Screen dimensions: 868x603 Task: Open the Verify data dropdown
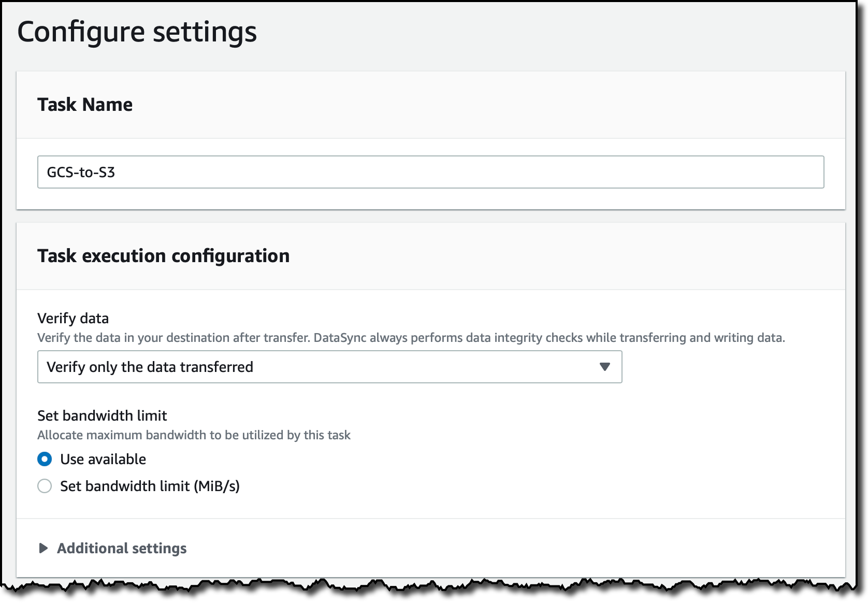pos(329,367)
